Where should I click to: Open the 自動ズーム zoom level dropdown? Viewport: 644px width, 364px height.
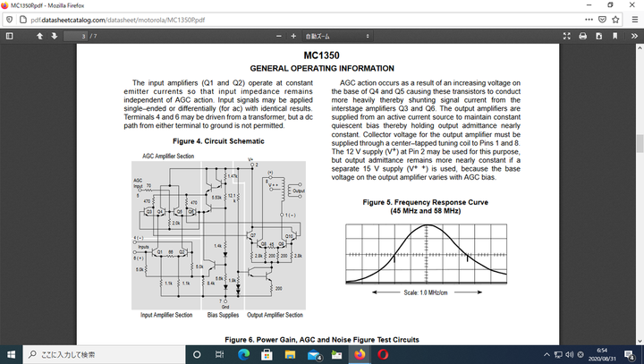click(x=337, y=37)
